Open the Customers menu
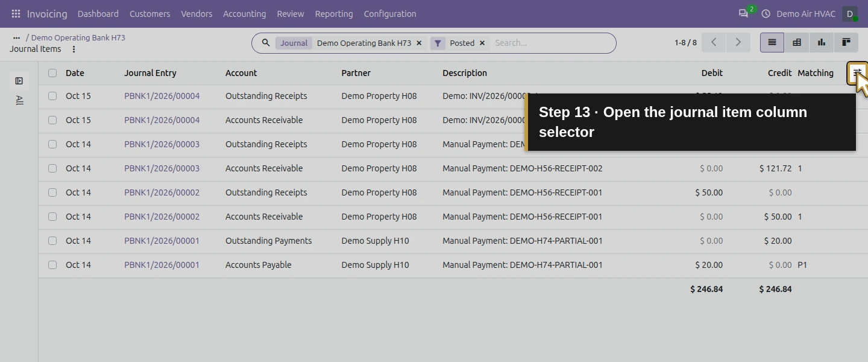The width and height of the screenshot is (868, 362). 150,13
